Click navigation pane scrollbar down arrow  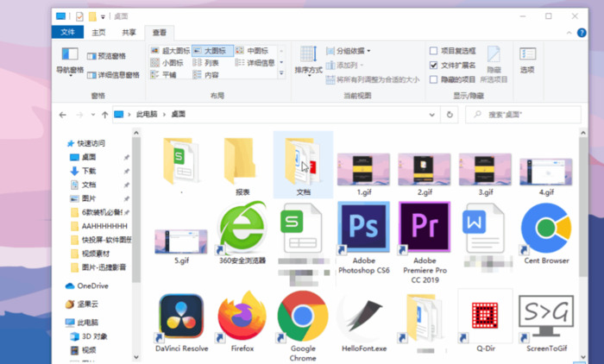point(136,357)
